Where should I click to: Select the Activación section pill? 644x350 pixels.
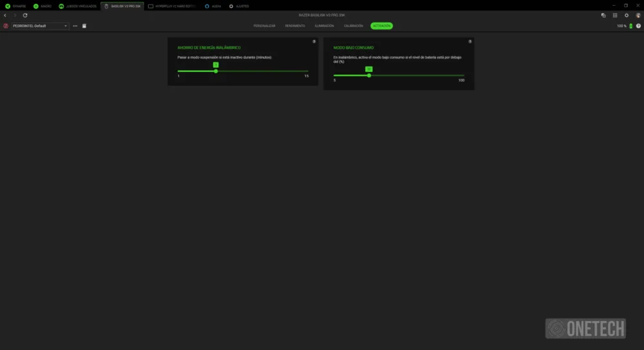click(381, 26)
